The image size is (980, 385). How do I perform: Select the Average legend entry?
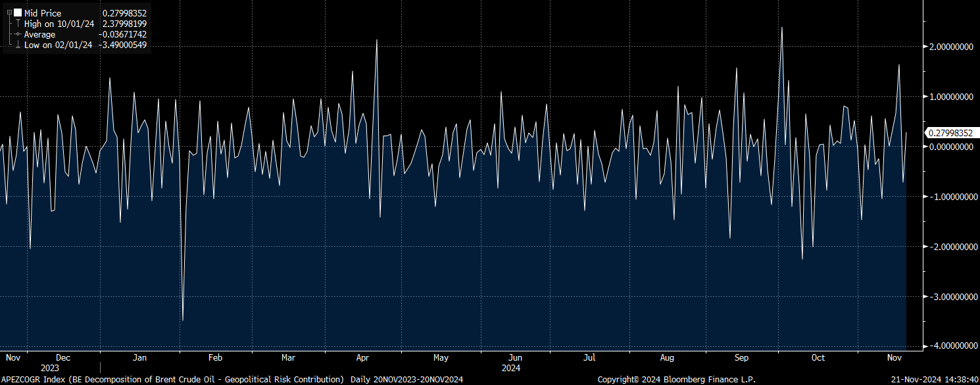tap(40, 34)
